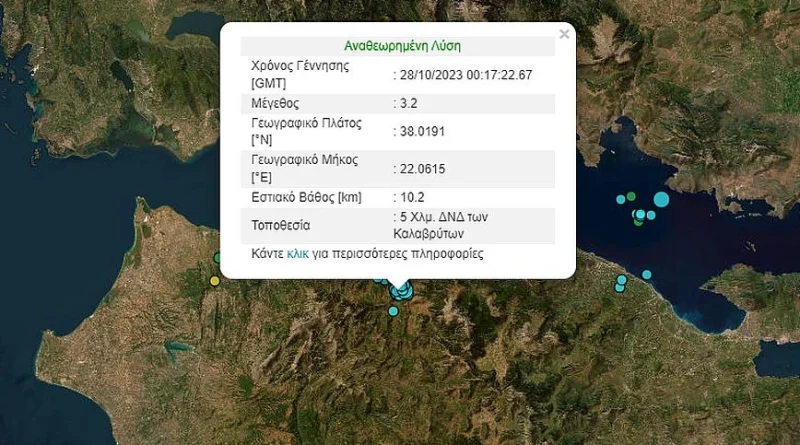Click the focal depth value 10.2
Viewport: 800px width, 445px height.
pyautogui.click(x=413, y=195)
